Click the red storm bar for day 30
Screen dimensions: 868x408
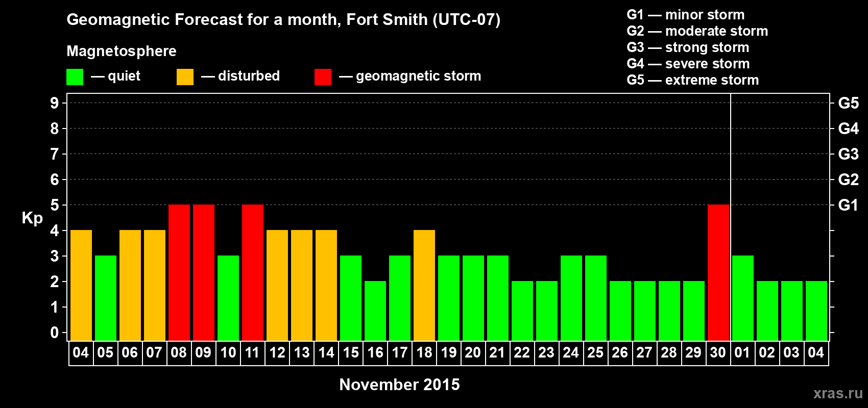point(718,272)
